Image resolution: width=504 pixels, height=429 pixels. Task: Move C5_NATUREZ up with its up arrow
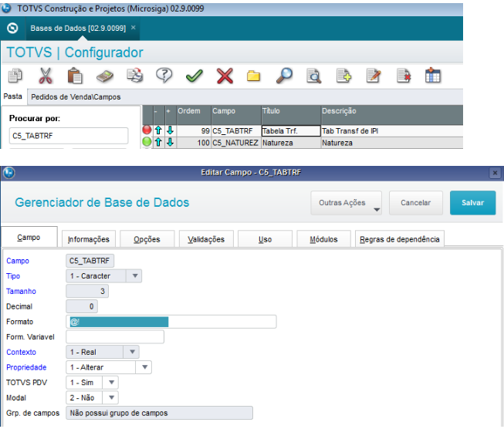tap(158, 142)
